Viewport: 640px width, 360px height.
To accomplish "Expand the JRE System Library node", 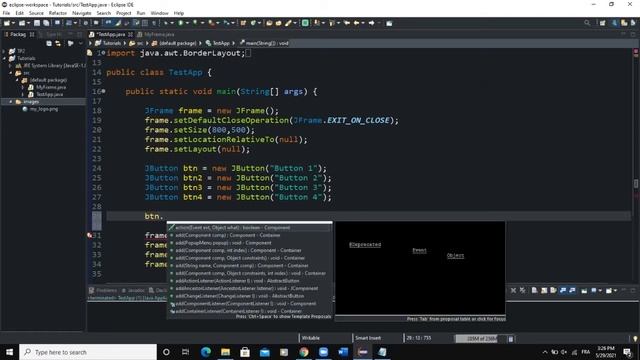I will click(11, 66).
